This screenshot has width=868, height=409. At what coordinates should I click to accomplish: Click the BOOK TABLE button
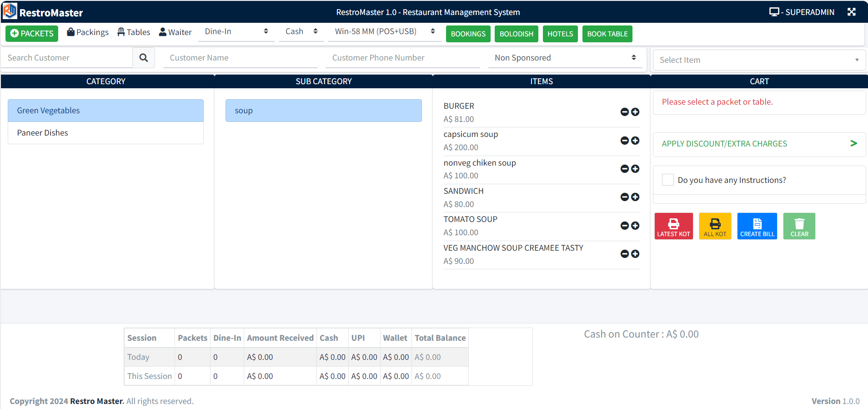pyautogui.click(x=607, y=34)
